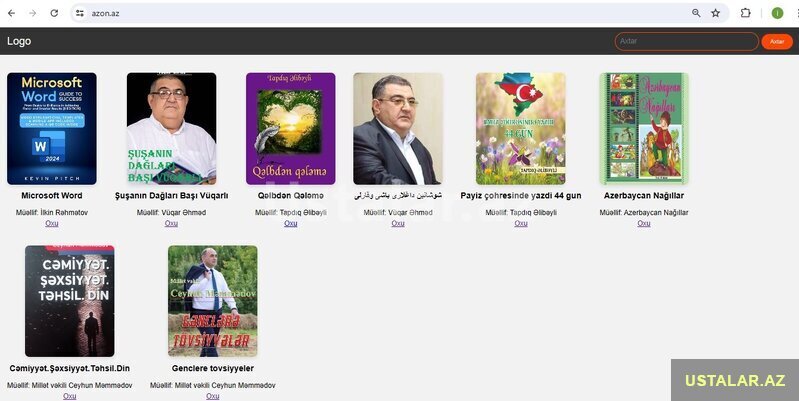Select the Payiz çohresinde yazdi 44 gun cover

[521, 128]
